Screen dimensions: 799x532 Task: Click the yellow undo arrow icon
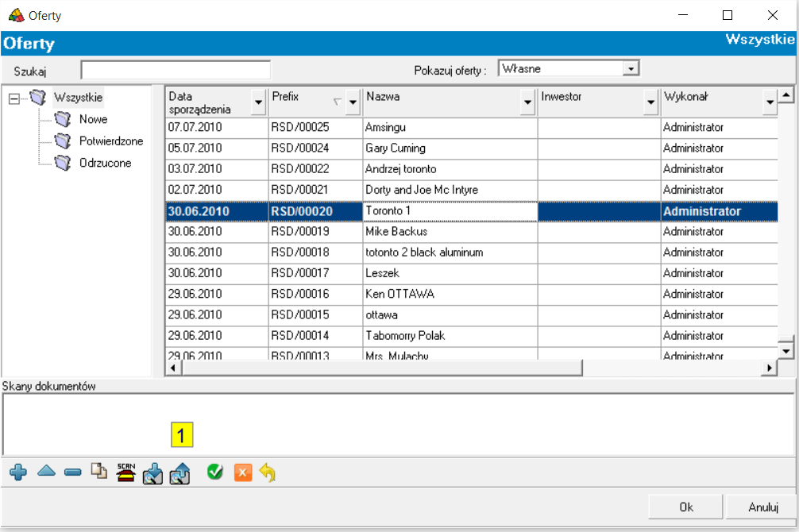coord(268,473)
